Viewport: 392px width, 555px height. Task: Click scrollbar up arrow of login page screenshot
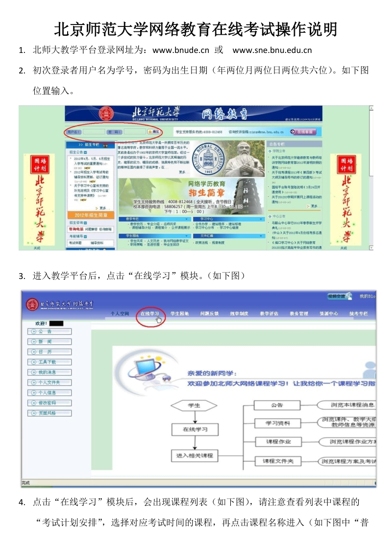coord(371,108)
